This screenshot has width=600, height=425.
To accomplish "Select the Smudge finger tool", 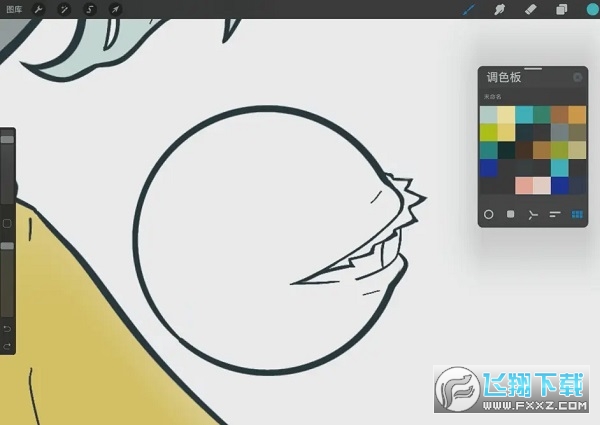I will click(499, 9).
